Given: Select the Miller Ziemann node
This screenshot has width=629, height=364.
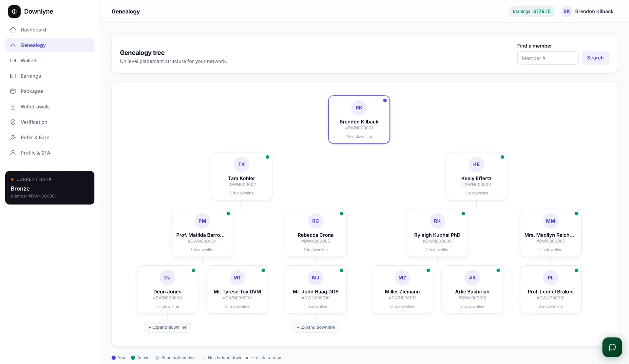Looking at the screenshot, I should (x=402, y=290).
